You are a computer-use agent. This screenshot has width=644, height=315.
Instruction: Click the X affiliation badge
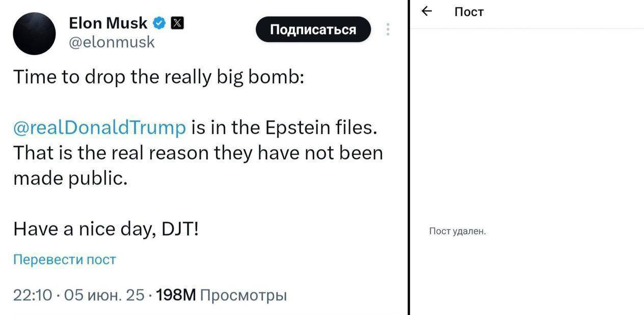176,23
